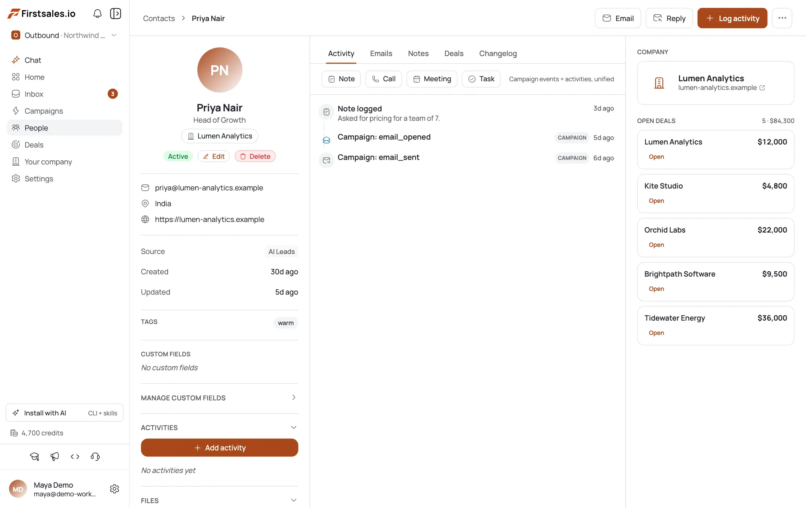Add a Note from activity toolbar

tap(341, 79)
